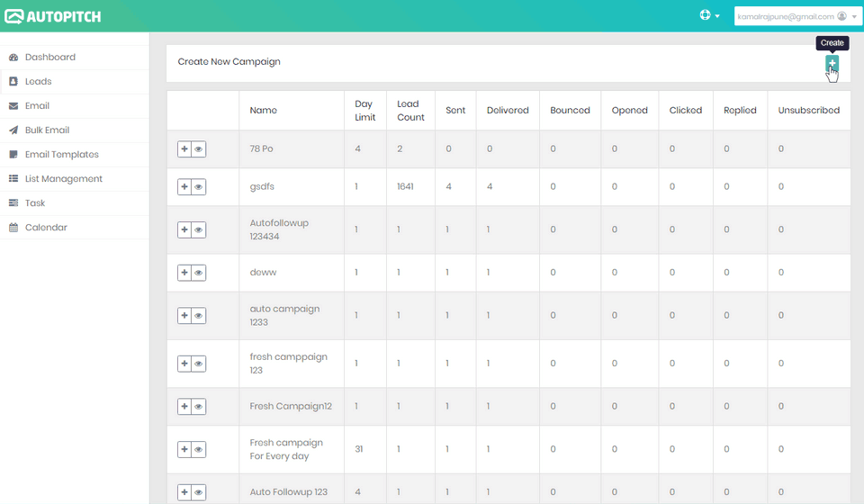Expand the Autofollowup 123434 row with plus
Screen dimensions: 864x504
click(184, 229)
